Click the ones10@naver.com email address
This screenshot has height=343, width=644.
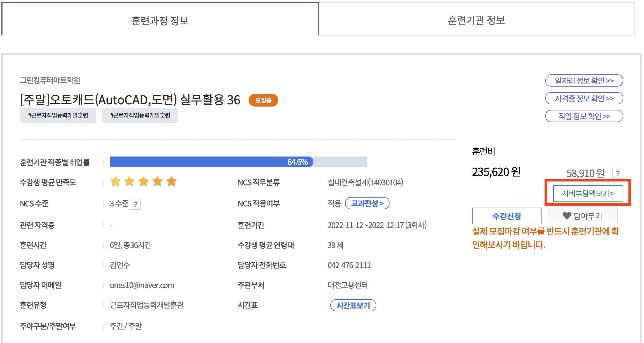click(x=142, y=285)
